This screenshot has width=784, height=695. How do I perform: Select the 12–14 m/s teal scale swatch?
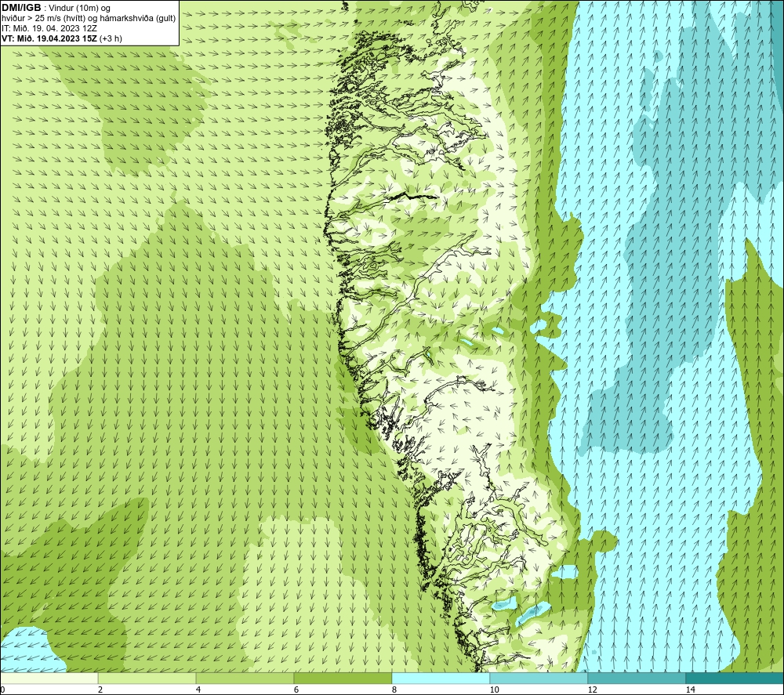click(x=637, y=678)
